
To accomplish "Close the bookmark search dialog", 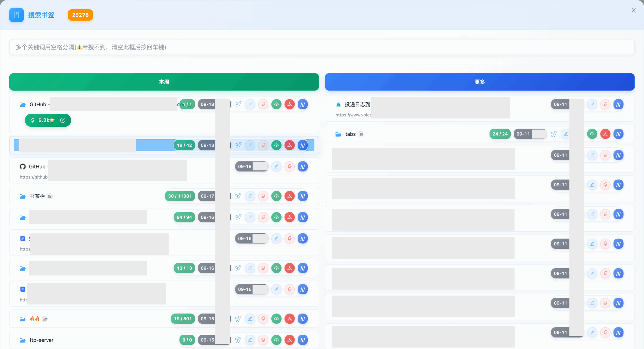I will pyautogui.click(x=633, y=10).
